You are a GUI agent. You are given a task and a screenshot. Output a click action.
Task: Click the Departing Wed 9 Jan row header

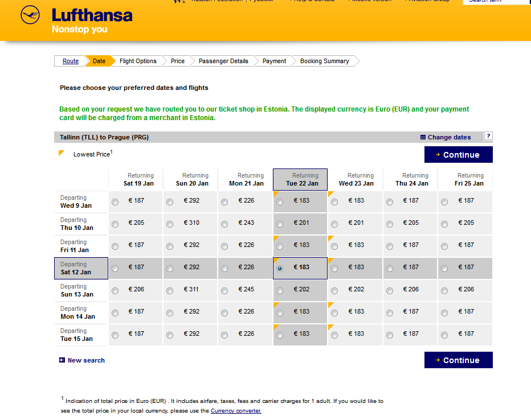point(81,202)
